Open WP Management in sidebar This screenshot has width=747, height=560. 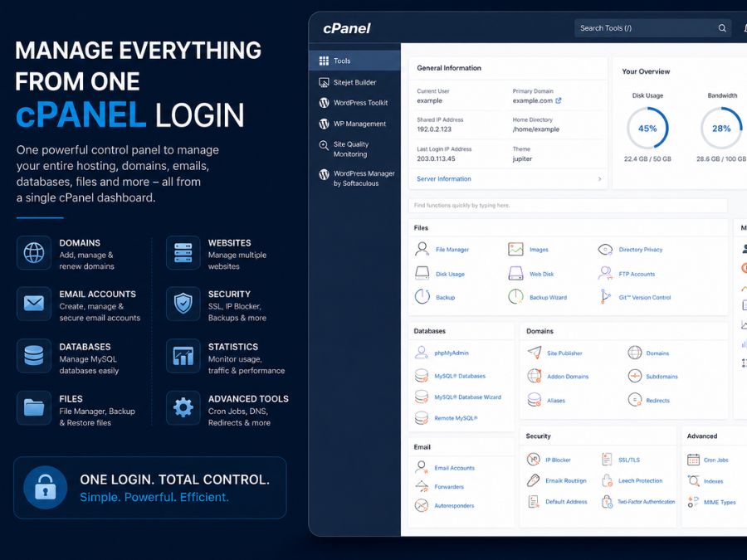click(x=354, y=124)
